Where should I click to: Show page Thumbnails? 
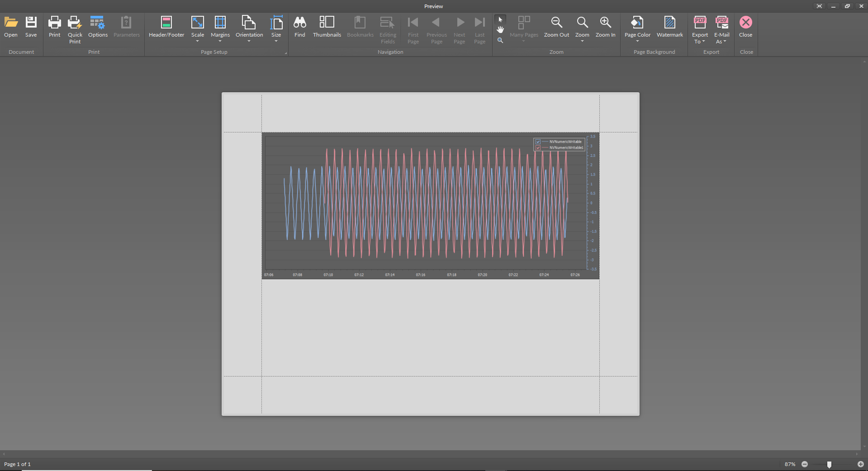pos(327,27)
